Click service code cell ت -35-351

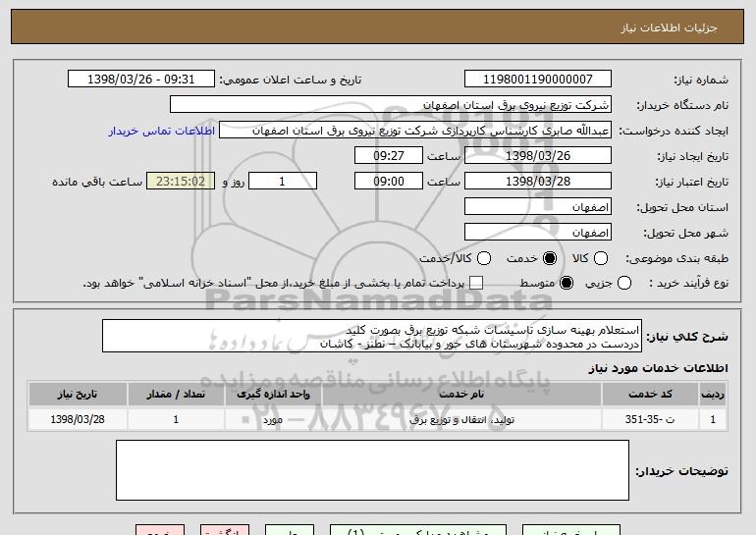650,419
